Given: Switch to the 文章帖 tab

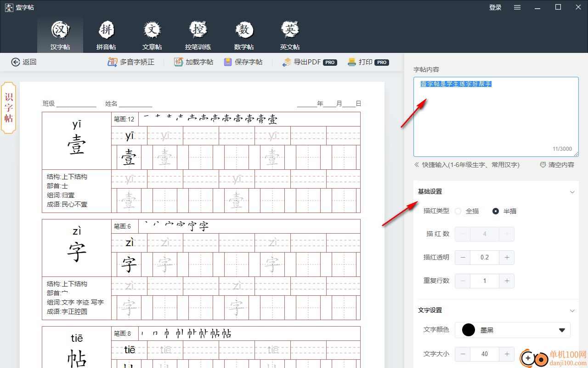Looking at the screenshot, I should click(152, 35).
